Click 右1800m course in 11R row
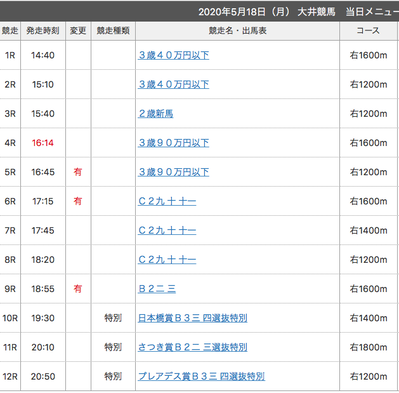Screen dimensions: 399x393 click(x=368, y=347)
